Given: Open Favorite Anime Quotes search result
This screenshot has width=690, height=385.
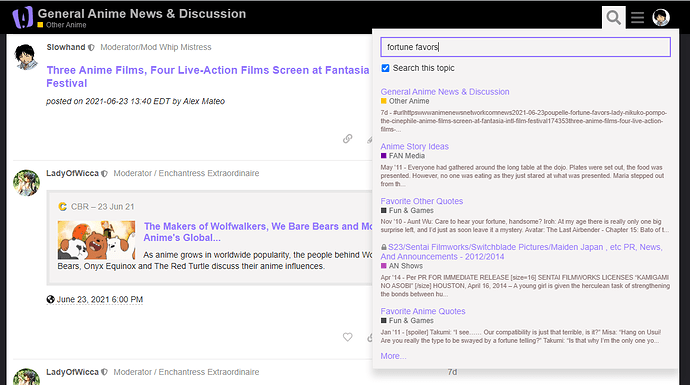Looking at the screenshot, I should pyautogui.click(x=423, y=311).
